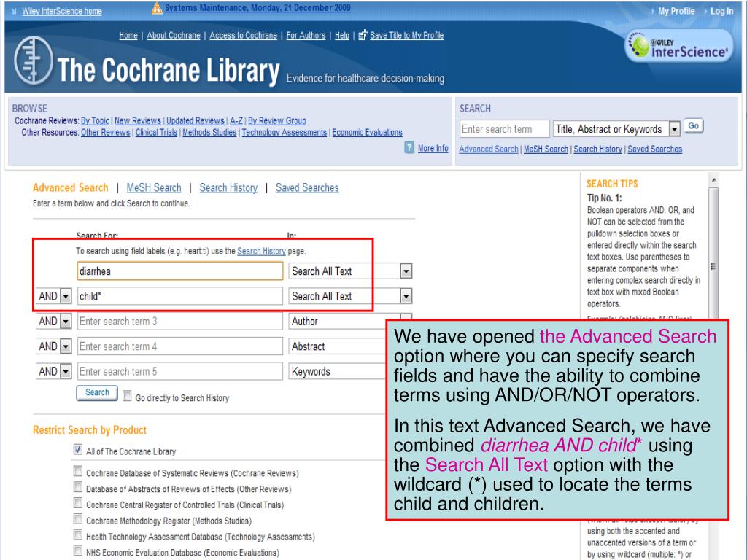
Task: Open the Methods Studies link
Action: click(x=209, y=133)
